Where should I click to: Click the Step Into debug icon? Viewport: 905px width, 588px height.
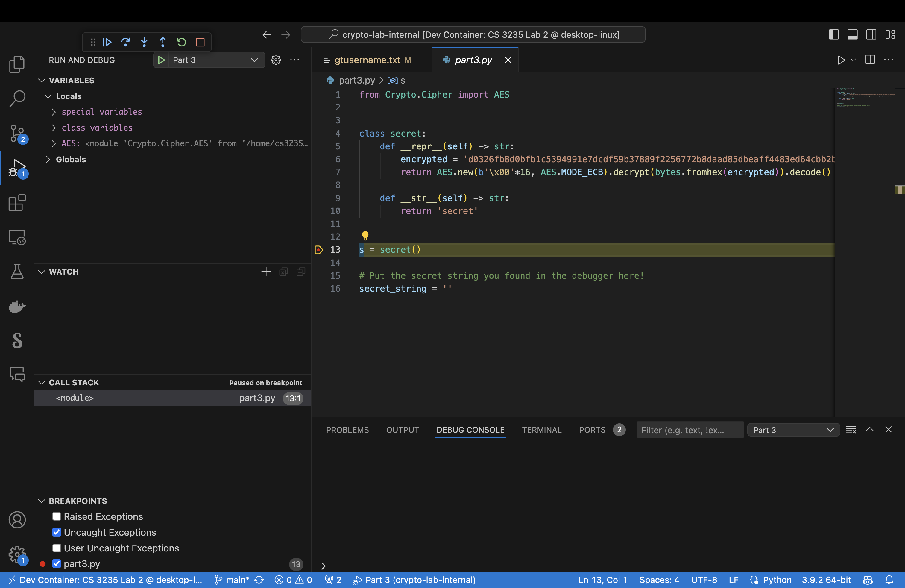click(145, 42)
